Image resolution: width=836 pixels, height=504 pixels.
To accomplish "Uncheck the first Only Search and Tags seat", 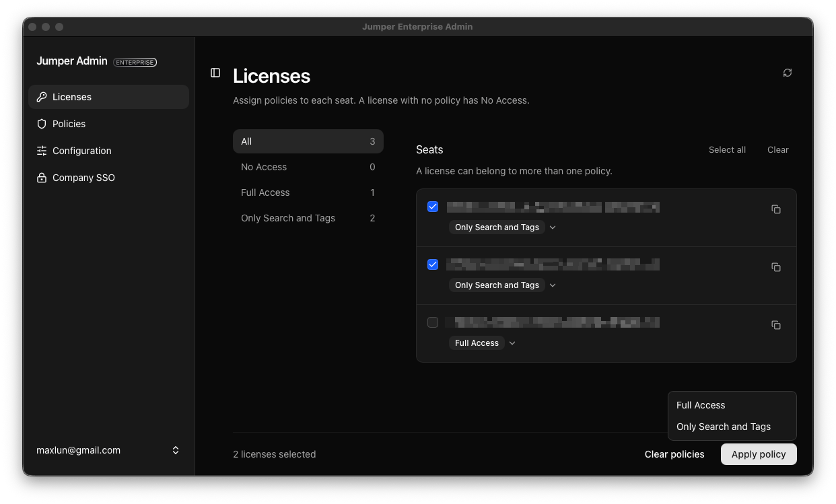I will 433,207.
